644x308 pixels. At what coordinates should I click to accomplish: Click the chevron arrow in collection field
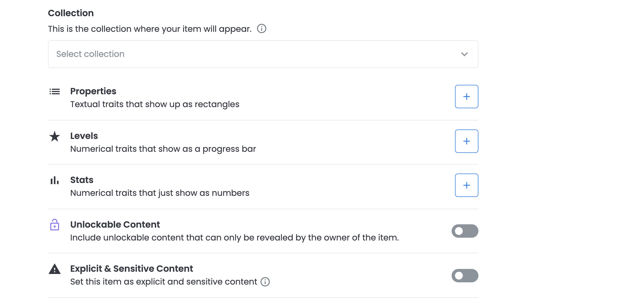tap(464, 54)
